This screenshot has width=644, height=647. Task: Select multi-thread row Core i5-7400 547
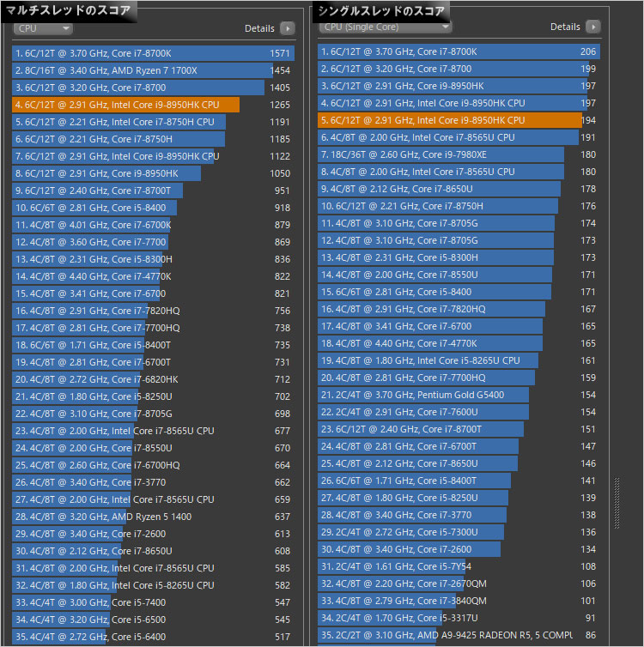coord(153,602)
